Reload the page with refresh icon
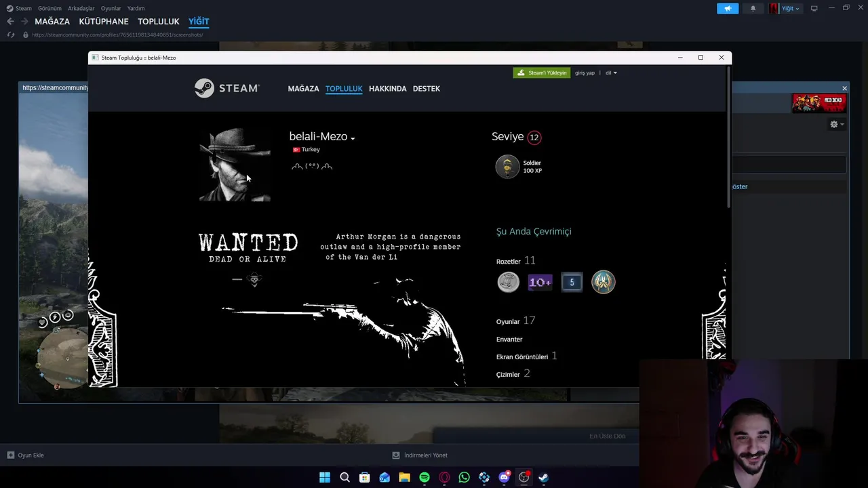Screen dimensions: 868x488 point(10,35)
